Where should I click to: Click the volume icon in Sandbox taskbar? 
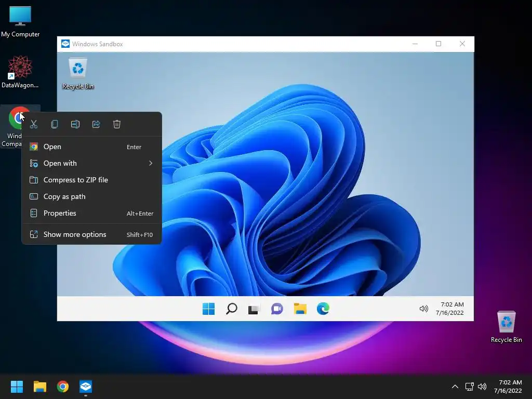tap(424, 309)
